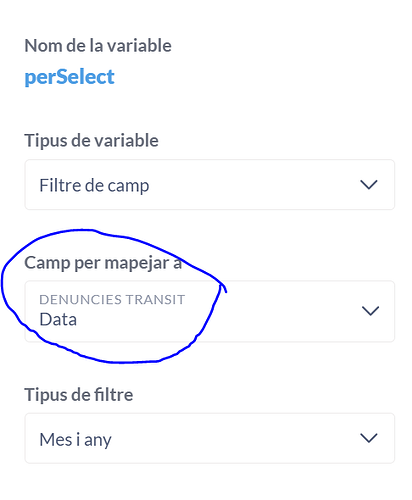The height and width of the screenshot is (500, 412).
Task: Click the chevron in Filtre de camp box
Action: 369,185
